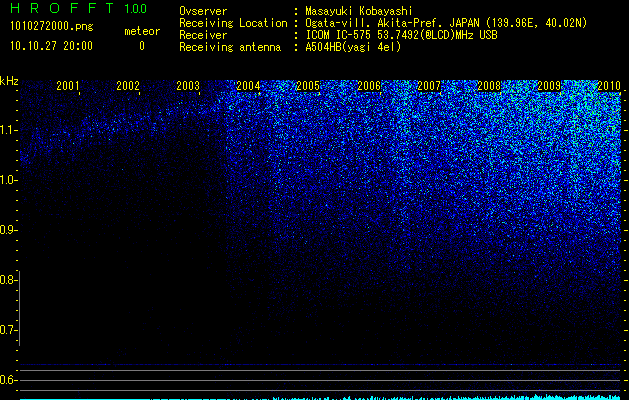Image resolution: width=629 pixels, height=400 pixels.
Task: Click the 2010 time marker
Action: (609, 86)
